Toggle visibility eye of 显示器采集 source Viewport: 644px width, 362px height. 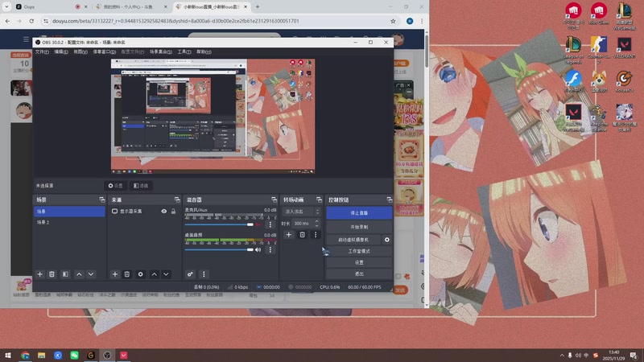[x=164, y=211]
